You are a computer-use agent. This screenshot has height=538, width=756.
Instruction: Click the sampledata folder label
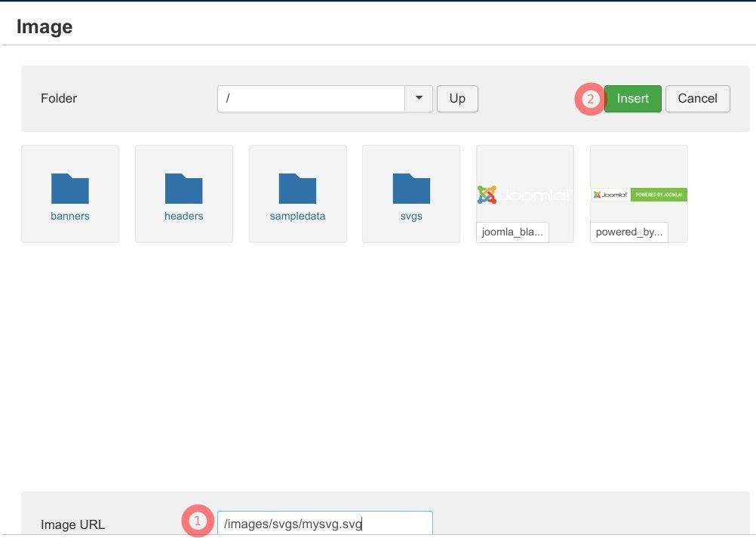coord(297,216)
